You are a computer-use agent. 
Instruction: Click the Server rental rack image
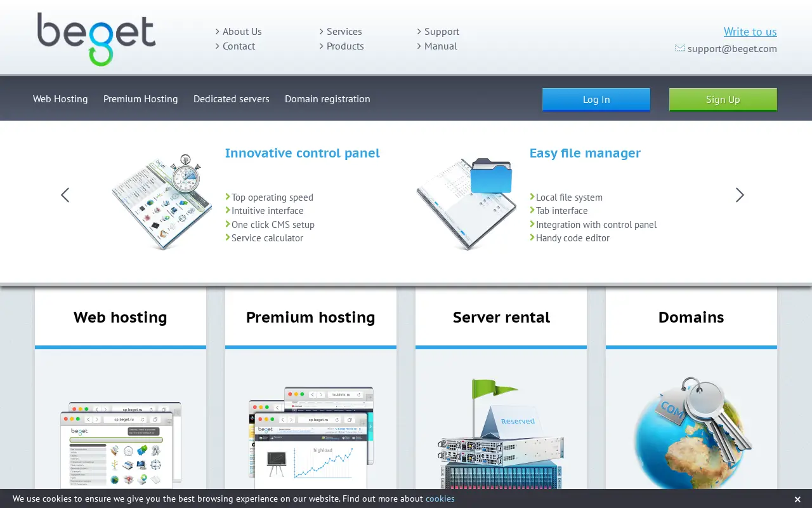[x=501, y=434]
